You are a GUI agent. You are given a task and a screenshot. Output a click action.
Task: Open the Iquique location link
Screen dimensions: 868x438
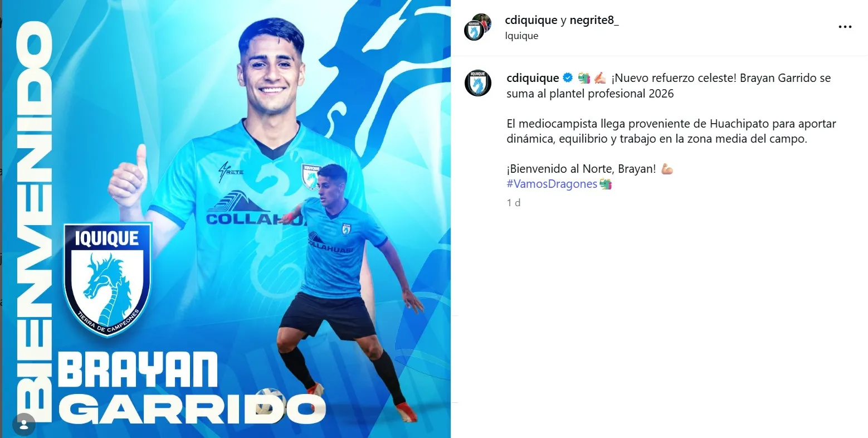pyautogui.click(x=521, y=36)
